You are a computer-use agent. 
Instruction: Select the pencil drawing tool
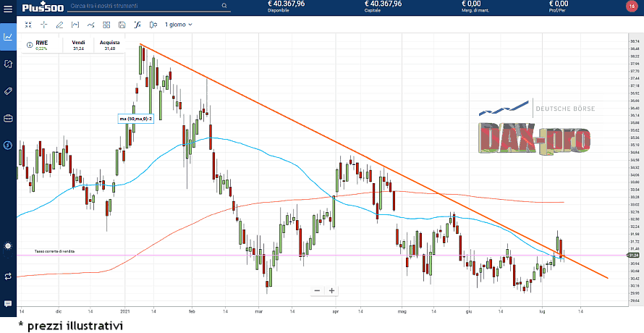pos(59,25)
